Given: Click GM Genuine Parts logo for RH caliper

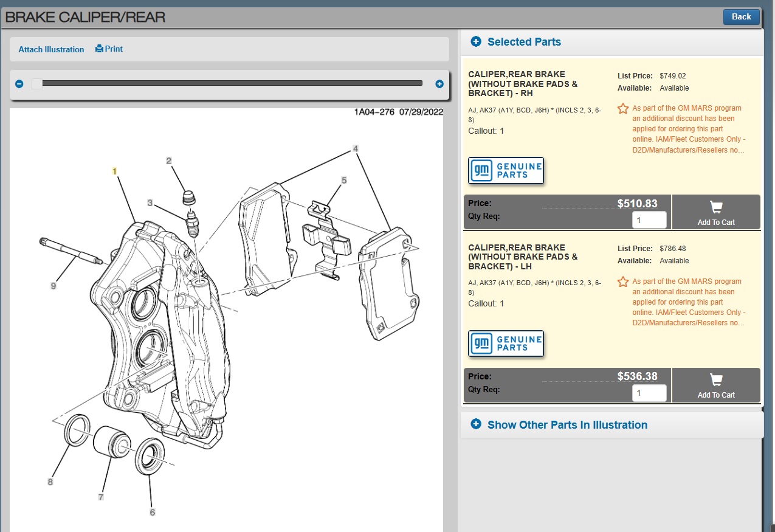Looking at the screenshot, I should [506, 170].
